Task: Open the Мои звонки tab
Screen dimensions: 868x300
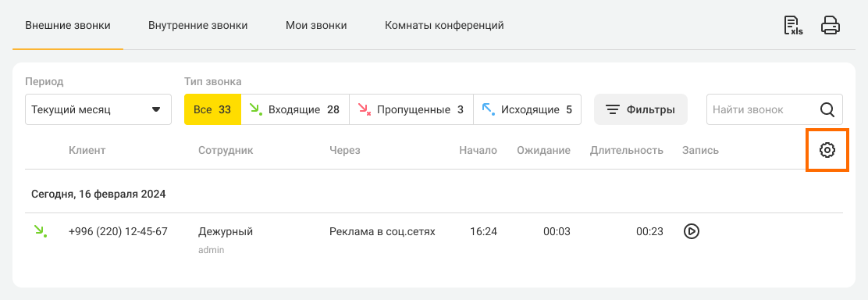Action: (316, 26)
